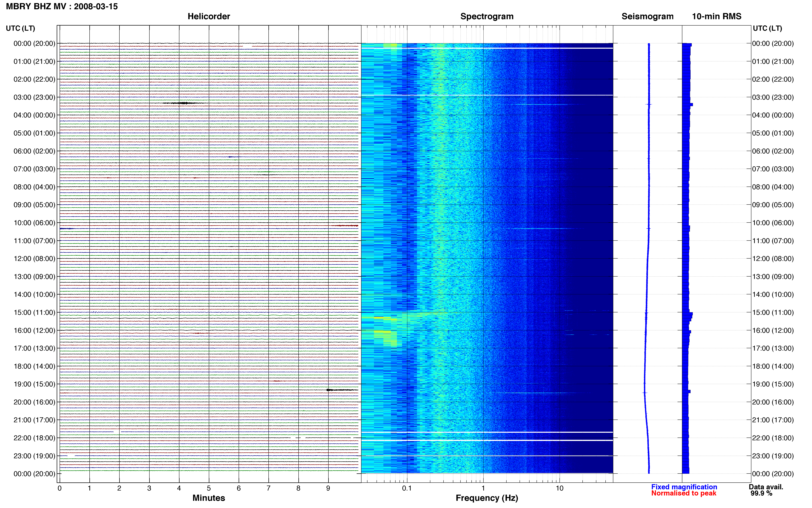Click '14:00 (10:00)' on the right time axis

point(773,295)
